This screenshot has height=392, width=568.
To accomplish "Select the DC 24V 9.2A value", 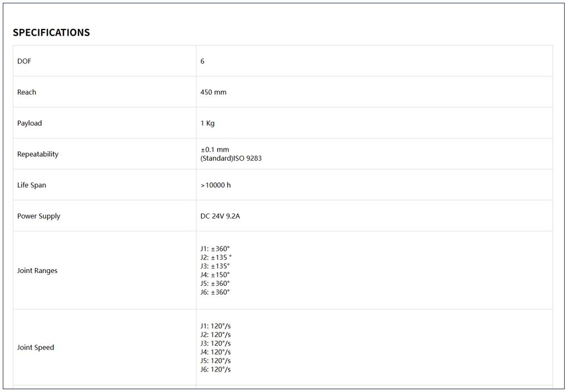I will coord(220,216).
